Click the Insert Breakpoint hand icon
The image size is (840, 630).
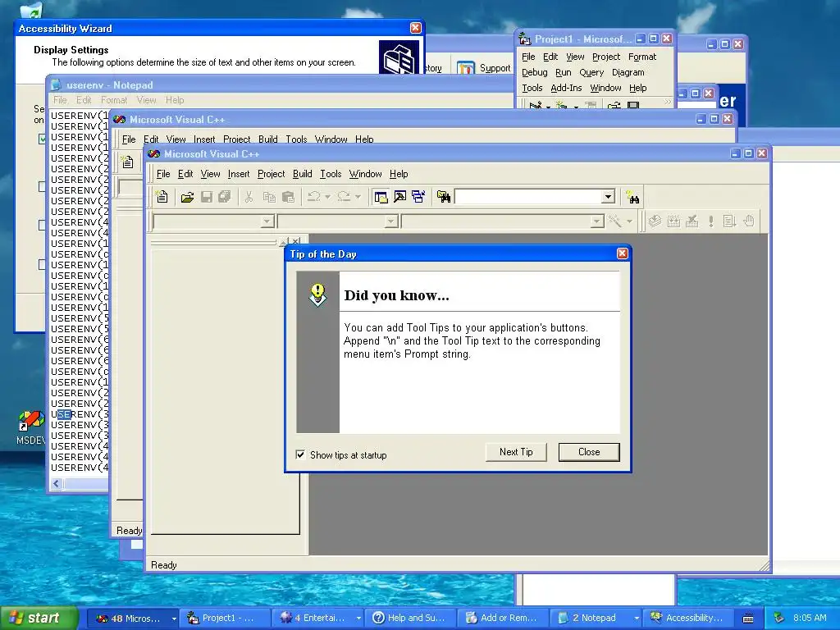(749, 221)
